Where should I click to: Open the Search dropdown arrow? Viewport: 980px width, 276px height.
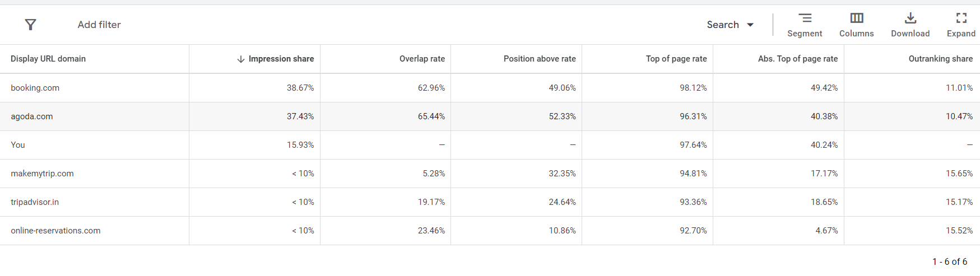(750, 25)
